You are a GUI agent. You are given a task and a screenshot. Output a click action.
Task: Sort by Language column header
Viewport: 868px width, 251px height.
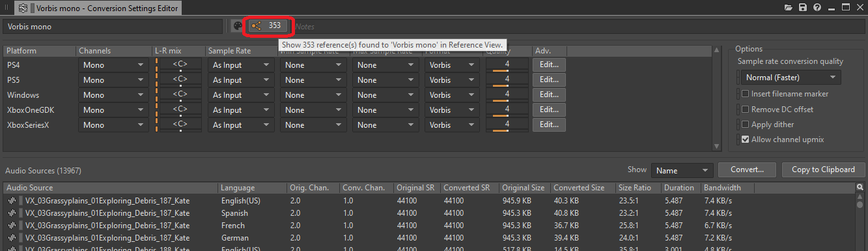[251, 188]
